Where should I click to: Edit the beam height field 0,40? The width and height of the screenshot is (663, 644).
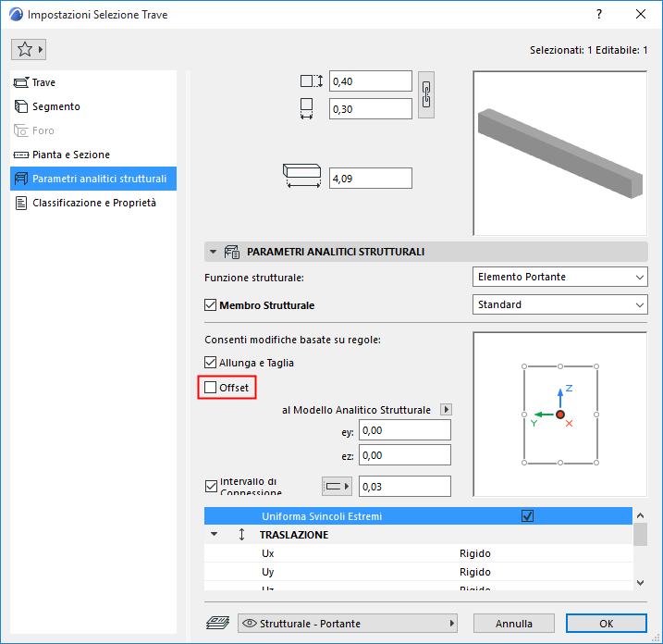[371, 81]
